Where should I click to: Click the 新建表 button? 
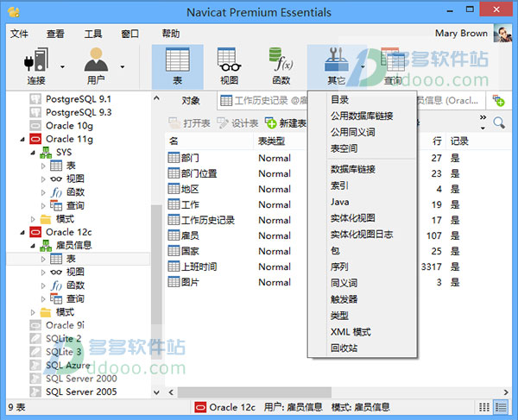point(286,123)
